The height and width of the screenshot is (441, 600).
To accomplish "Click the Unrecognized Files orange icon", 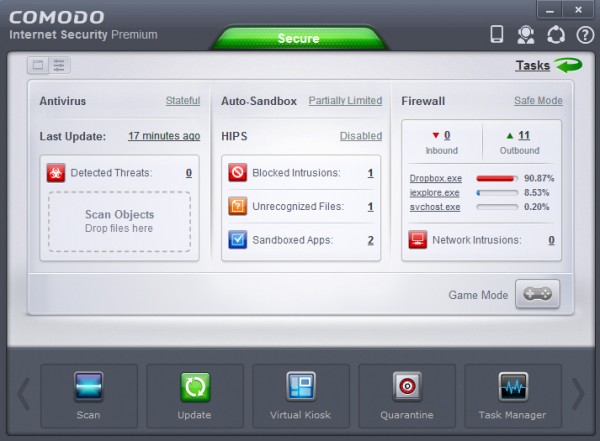I will (238, 206).
